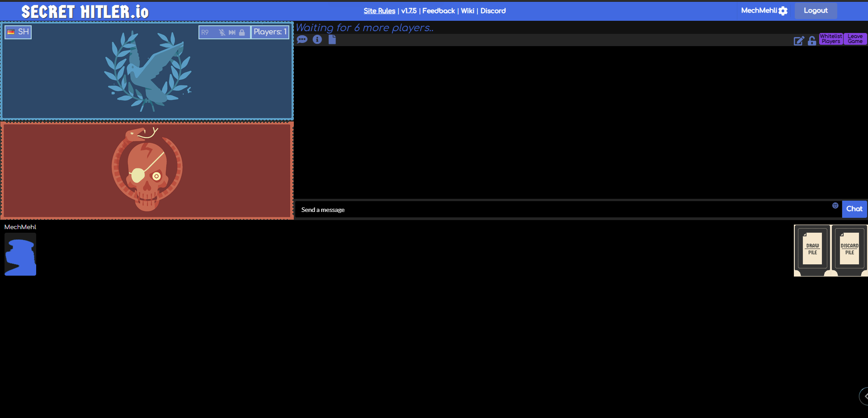Image resolution: width=868 pixels, height=418 pixels.
Task: Click the padlock icon in game flags
Action: (x=242, y=33)
